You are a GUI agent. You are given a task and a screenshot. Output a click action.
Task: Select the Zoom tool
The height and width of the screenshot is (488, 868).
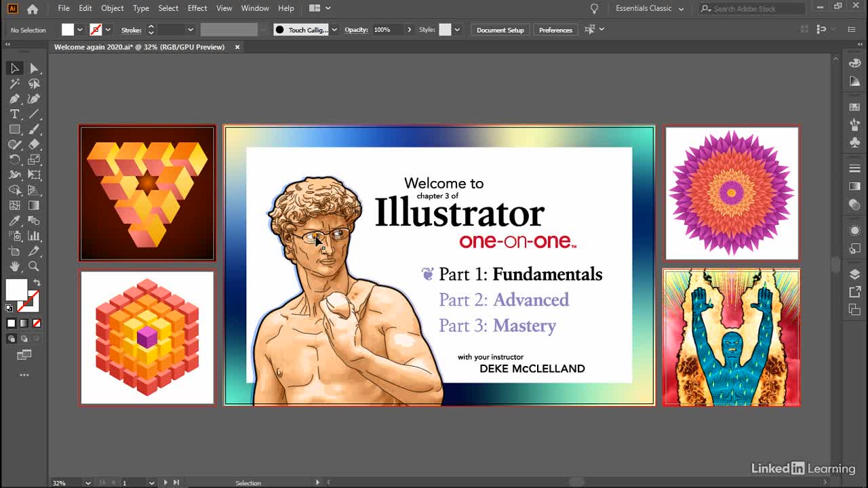tap(34, 266)
